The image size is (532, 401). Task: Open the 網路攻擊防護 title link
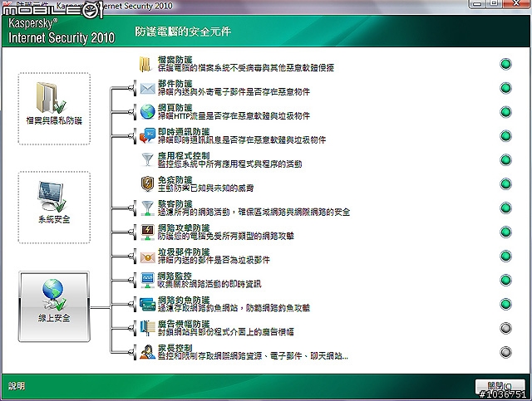pos(184,227)
